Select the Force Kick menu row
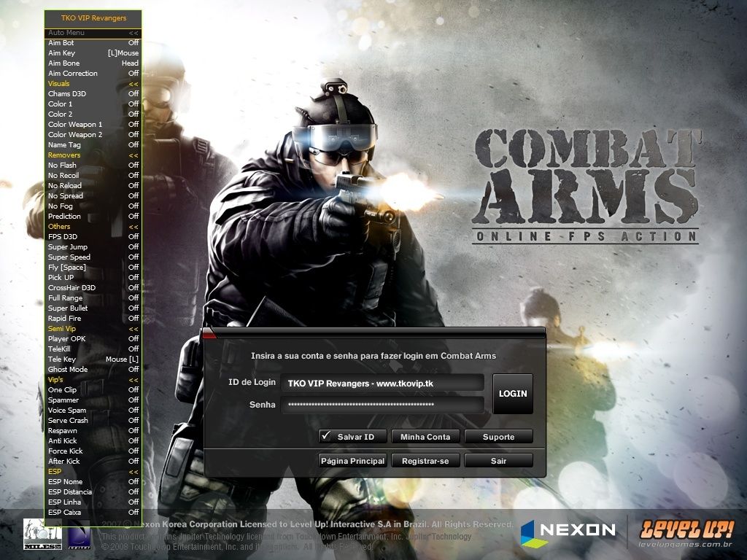The width and height of the screenshot is (747, 560). tap(93, 451)
